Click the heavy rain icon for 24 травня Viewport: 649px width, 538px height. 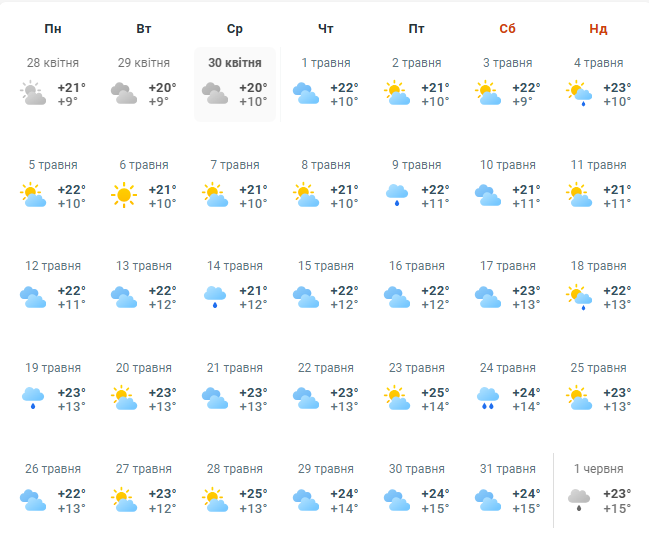click(x=488, y=398)
